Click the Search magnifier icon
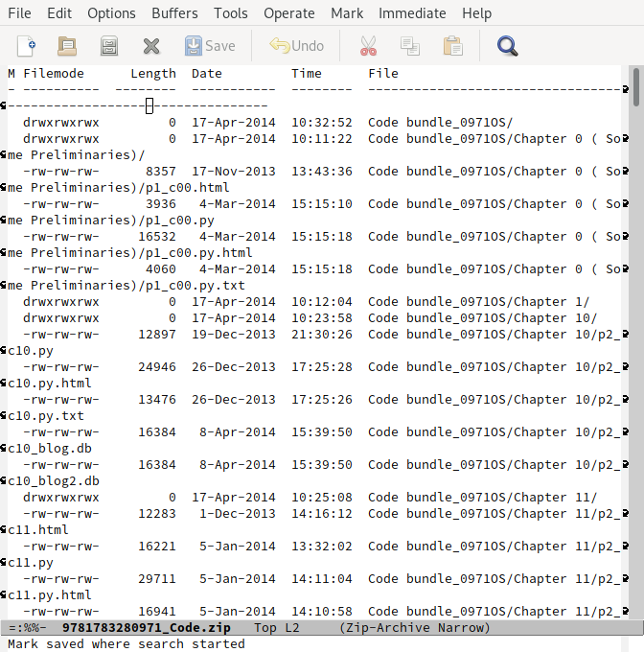 [x=507, y=45]
